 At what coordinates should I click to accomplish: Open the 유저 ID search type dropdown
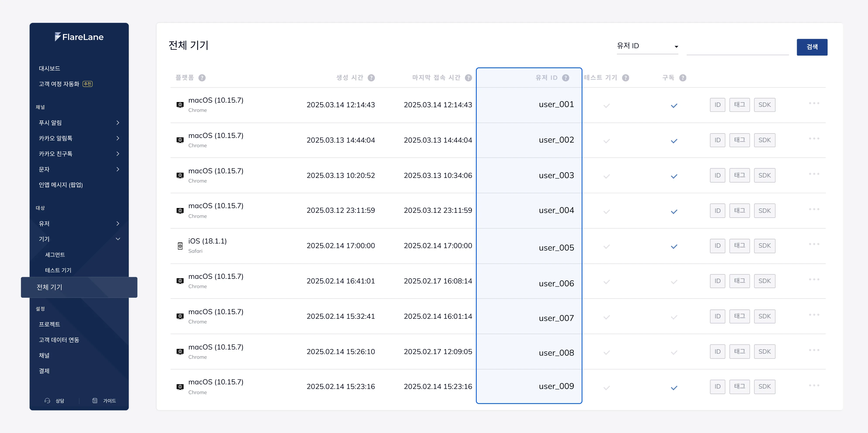click(x=647, y=46)
